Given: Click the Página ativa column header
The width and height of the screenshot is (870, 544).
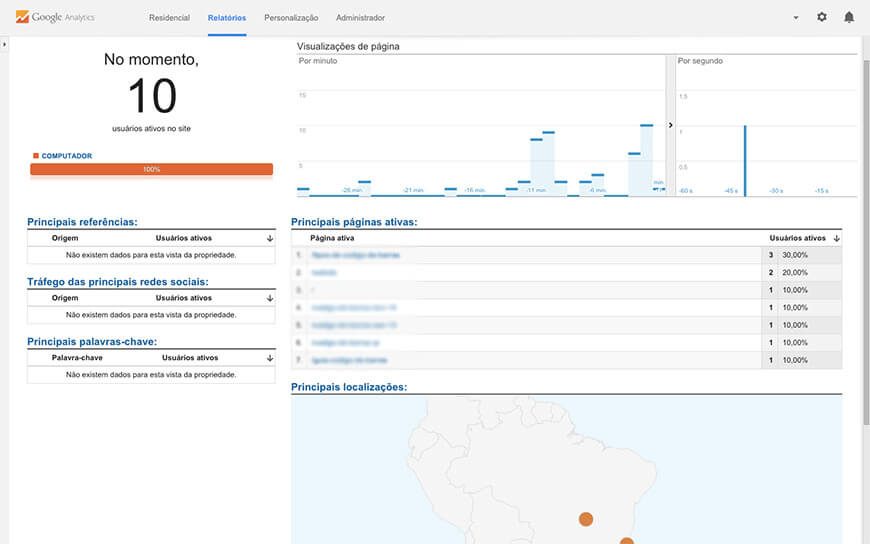Looking at the screenshot, I should [x=332, y=239].
